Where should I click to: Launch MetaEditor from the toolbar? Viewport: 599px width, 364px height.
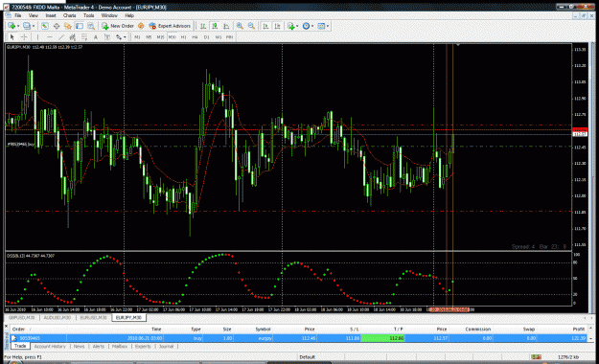pos(141,26)
